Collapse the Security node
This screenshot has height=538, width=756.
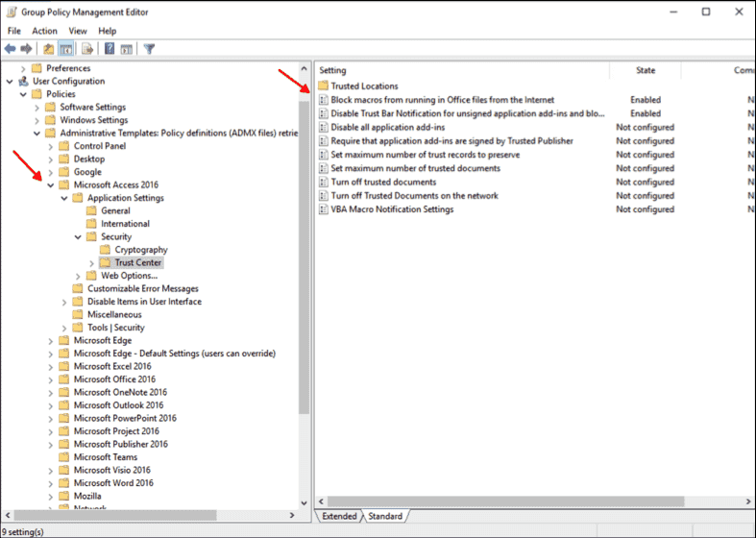tap(78, 237)
